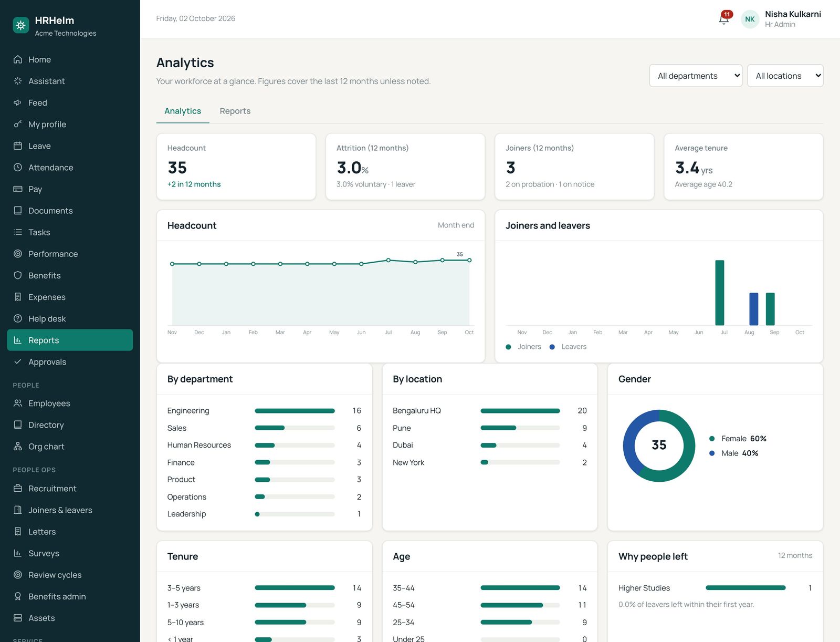Viewport: 840px width, 642px height.
Task: Click the Leave calendar icon
Action: (18, 146)
